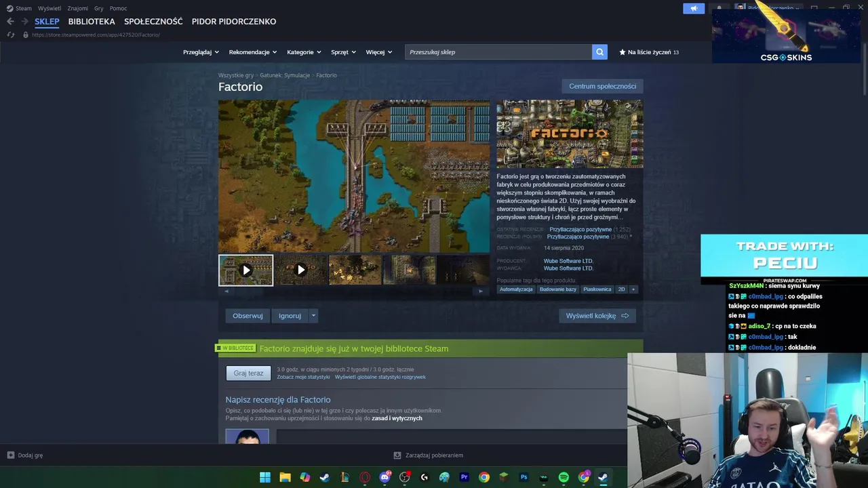Open the Piaskownica tag
The image size is (868, 488).
click(597, 289)
